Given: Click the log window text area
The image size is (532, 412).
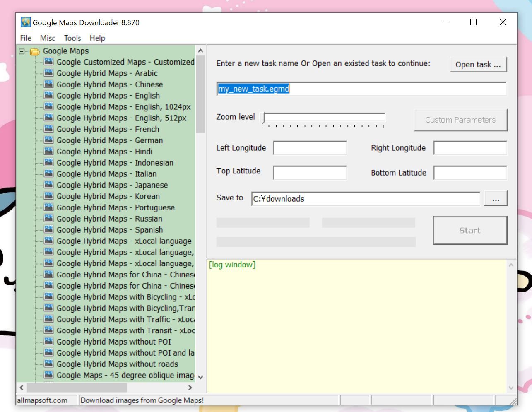Looking at the screenshot, I should pos(356,326).
